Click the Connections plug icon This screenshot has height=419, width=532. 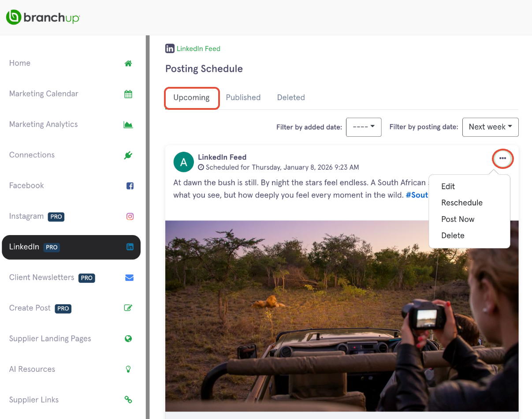[128, 155]
